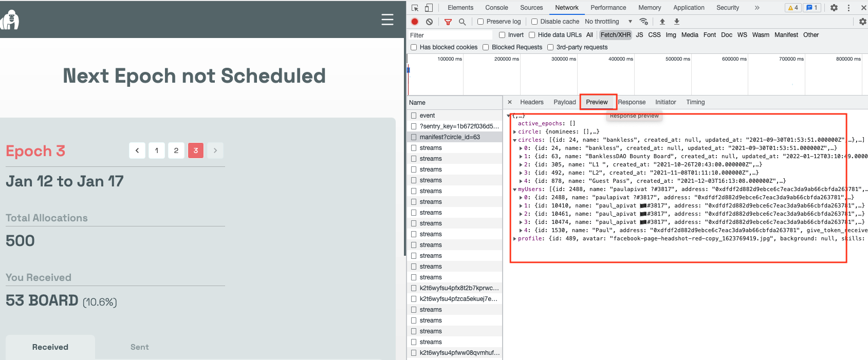This screenshot has height=360, width=868.
Task: Click the import HAR upload icon
Action: 662,22
